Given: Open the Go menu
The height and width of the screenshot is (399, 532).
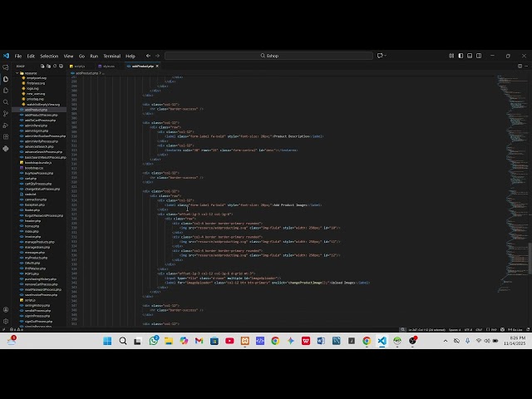Looking at the screenshot, I should (x=81, y=56).
